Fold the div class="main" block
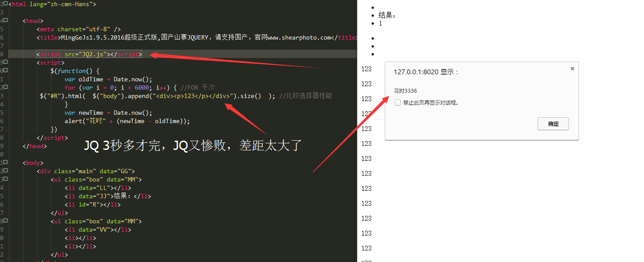 [x=5, y=171]
